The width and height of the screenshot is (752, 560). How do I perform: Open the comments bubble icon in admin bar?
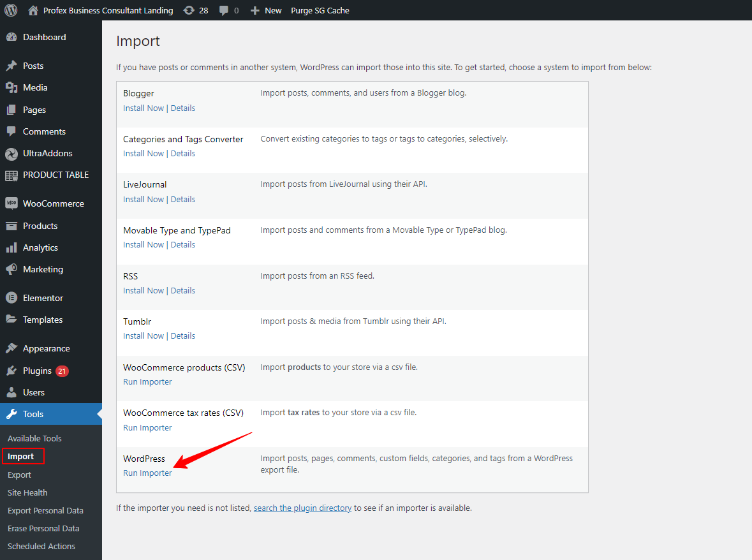coord(223,11)
